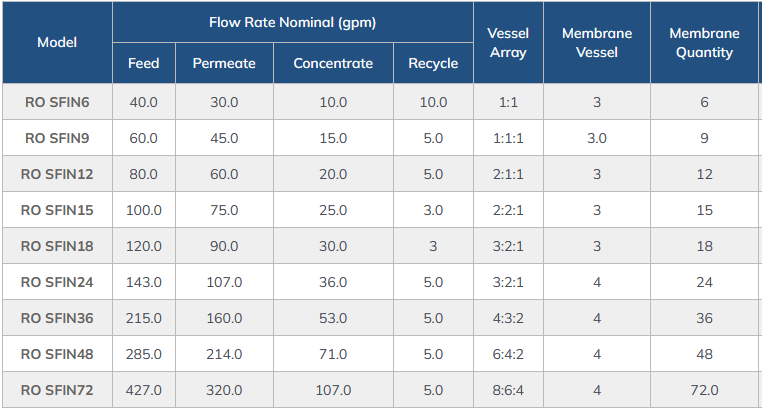
Task: Click the Concentrate column header
Action: coord(333,63)
